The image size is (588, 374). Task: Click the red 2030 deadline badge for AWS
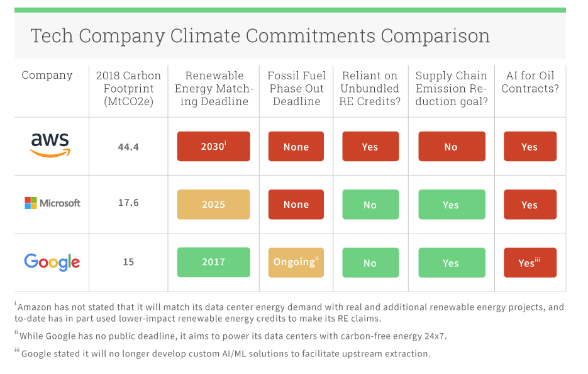(x=213, y=146)
